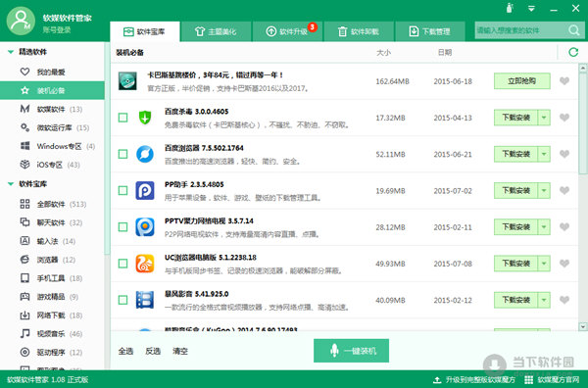Open the skin/theme bottle icon in the title bar

pyautogui.click(x=510, y=8)
